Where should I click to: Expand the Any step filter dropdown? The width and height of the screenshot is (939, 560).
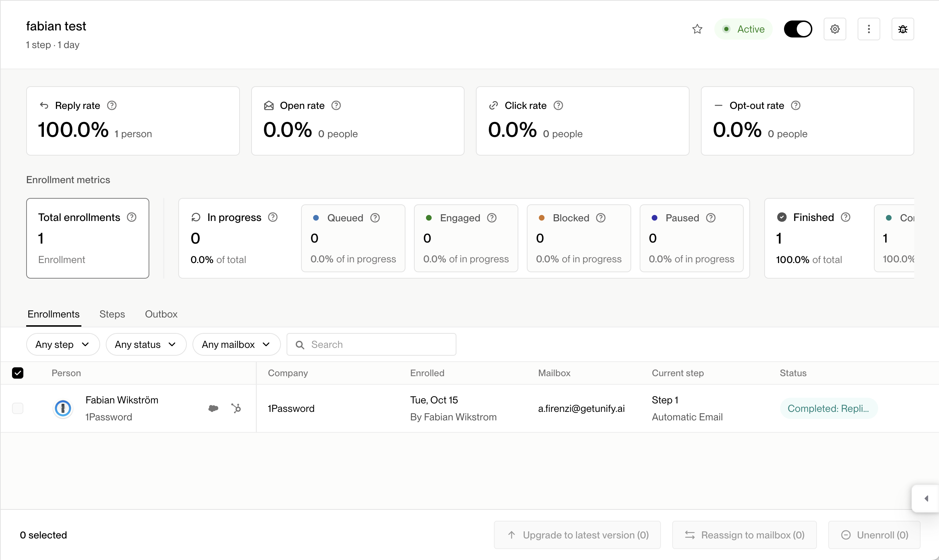63,344
